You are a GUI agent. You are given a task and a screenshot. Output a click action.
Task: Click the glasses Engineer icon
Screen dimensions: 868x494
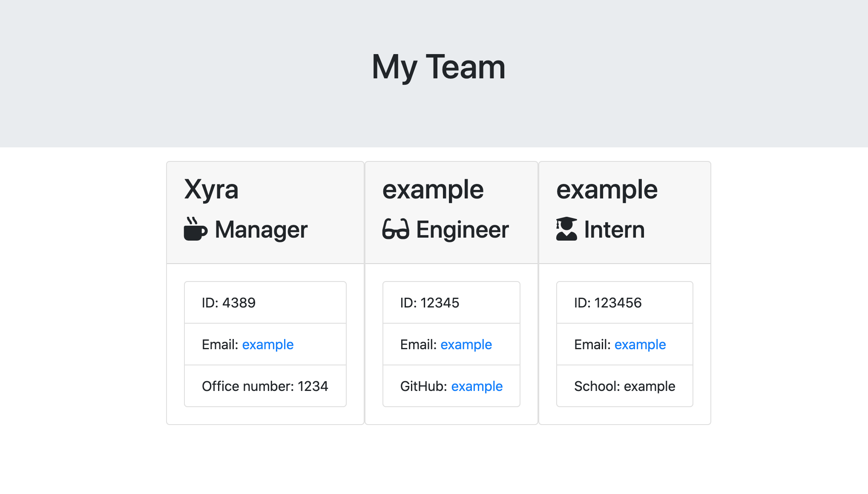tap(396, 229)
